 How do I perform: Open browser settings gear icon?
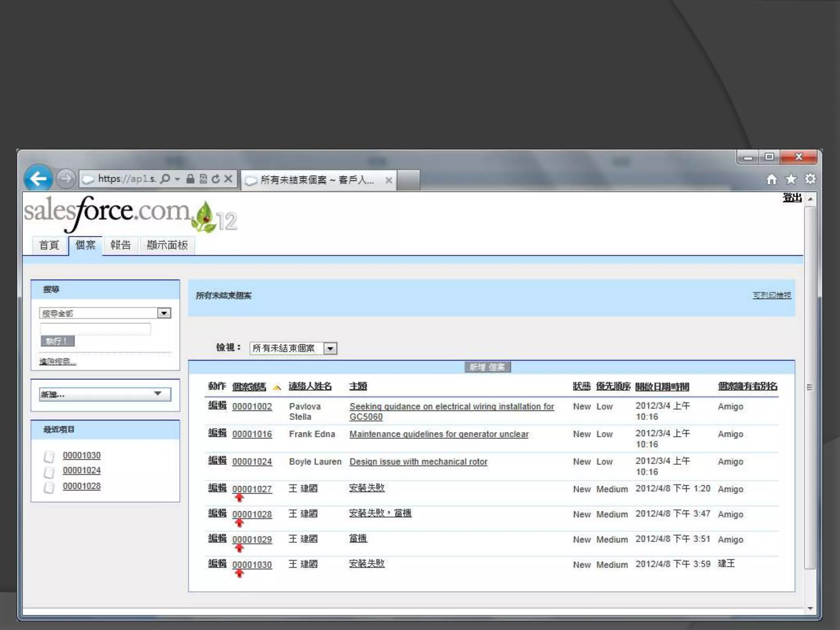(x=810, y=179)
